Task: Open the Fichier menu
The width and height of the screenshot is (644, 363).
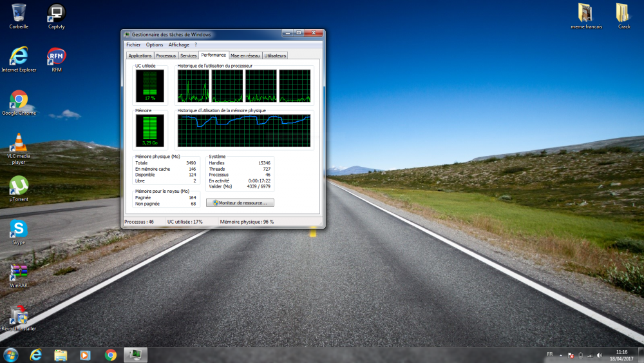Action: 133,45
